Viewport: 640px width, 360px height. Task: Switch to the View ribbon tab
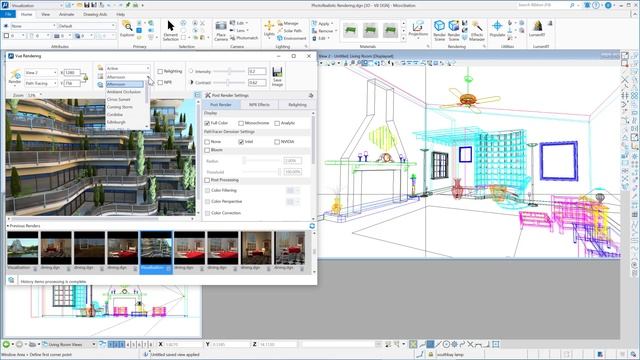click(45, 14)
